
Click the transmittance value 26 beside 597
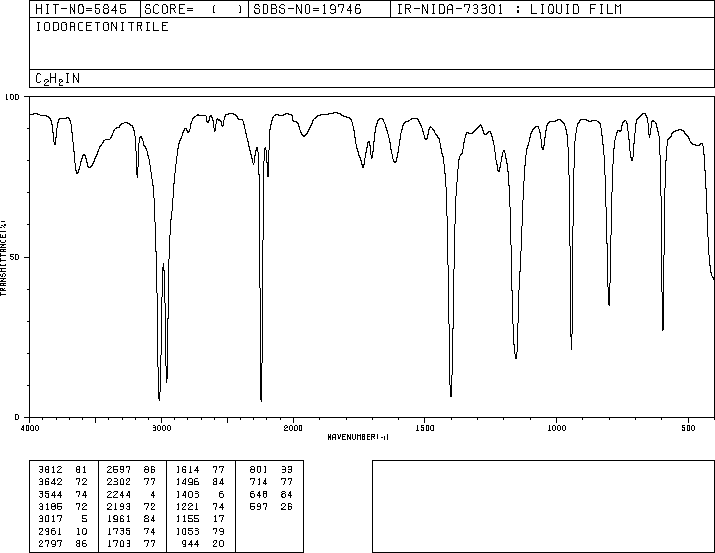coord(286,507)
